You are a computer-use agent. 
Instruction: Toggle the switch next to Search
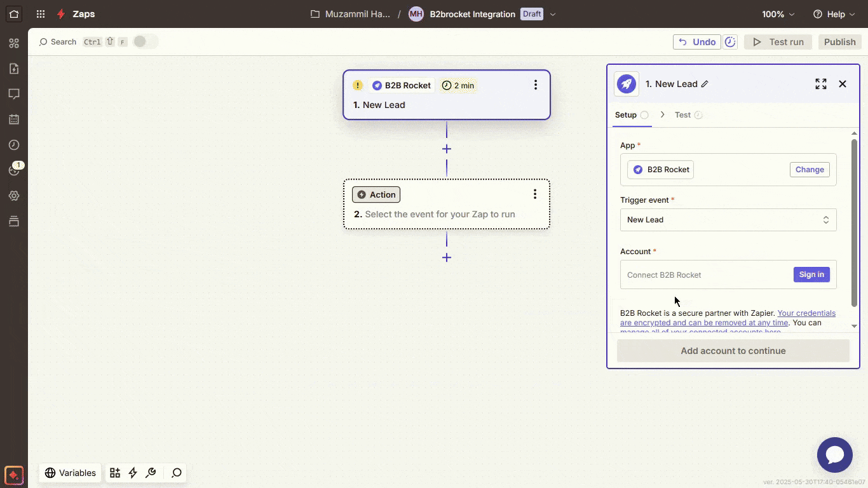tap(145, 42)
